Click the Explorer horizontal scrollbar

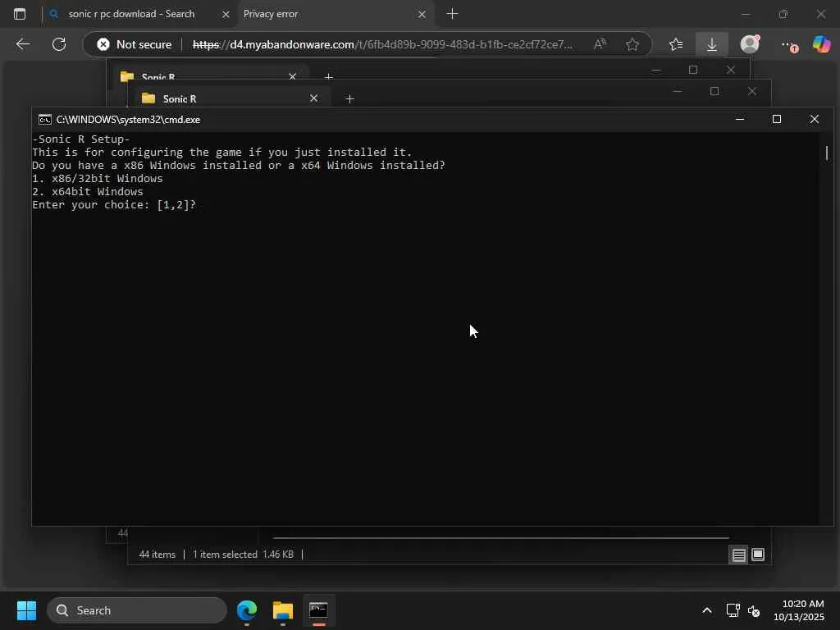[x=501, y=537]
